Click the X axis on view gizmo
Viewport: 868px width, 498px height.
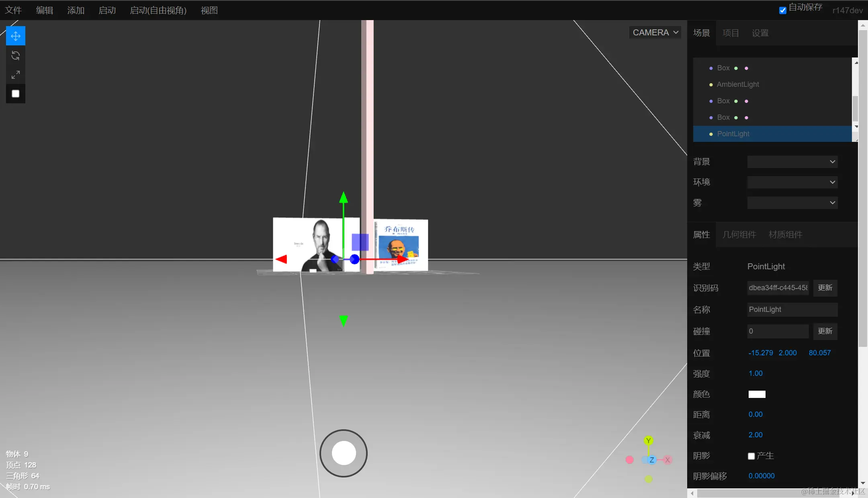pos(667,460)
